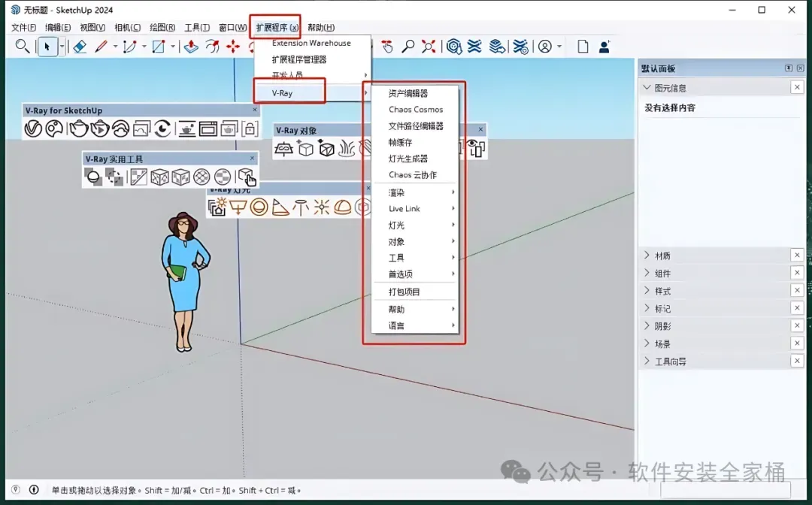Click the new blank document icon
This screenshot has width=812, height=505.
(x=583, y=47)
